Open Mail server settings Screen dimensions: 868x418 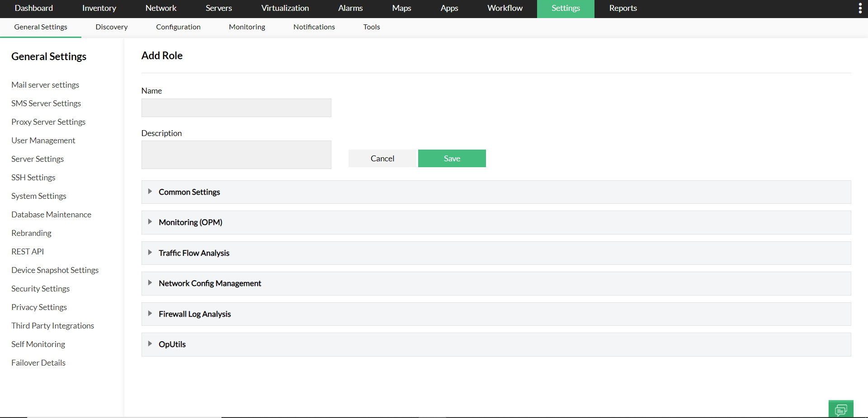(x=45, y=85)
